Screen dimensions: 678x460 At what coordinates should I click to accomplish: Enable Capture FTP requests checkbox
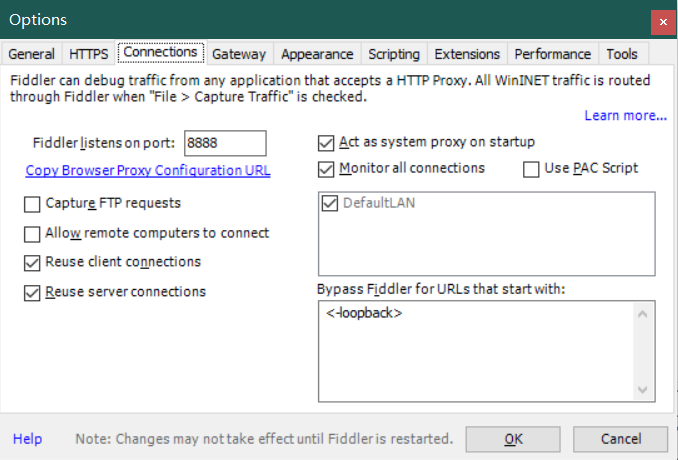[32, 204]
